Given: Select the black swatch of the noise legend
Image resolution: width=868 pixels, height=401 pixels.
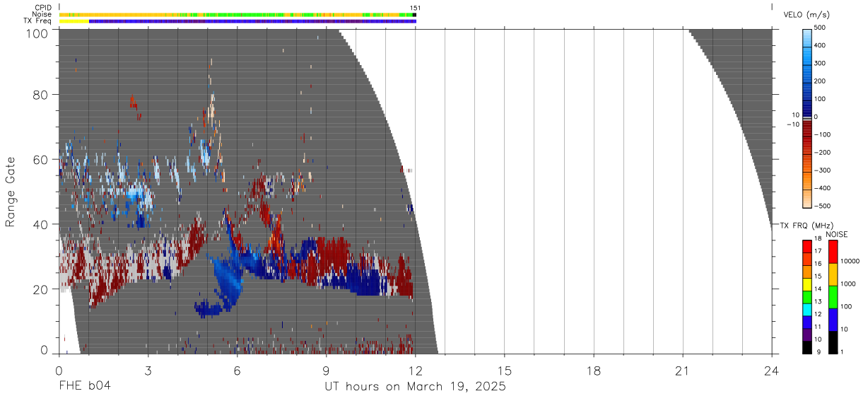Looking at the screenshot, I should pyautogui.click(x=833, y=342).
